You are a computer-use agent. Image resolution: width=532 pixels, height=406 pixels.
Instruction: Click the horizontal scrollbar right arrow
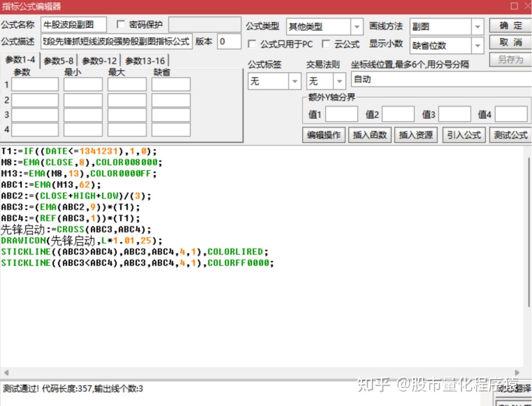517,373
